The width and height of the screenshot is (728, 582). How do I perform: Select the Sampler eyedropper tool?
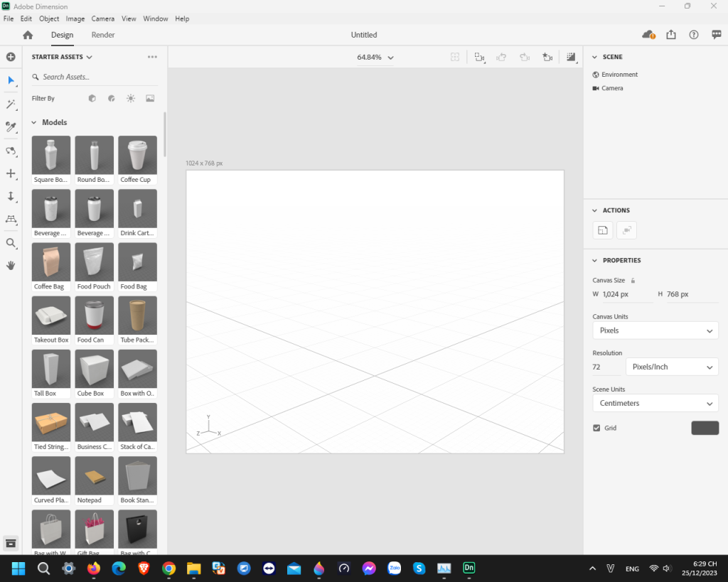pyautogui.click(x=11, y=126)
